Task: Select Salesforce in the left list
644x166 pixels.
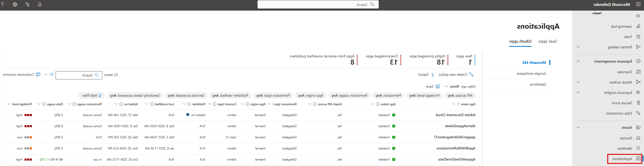Action: point(538,85)
